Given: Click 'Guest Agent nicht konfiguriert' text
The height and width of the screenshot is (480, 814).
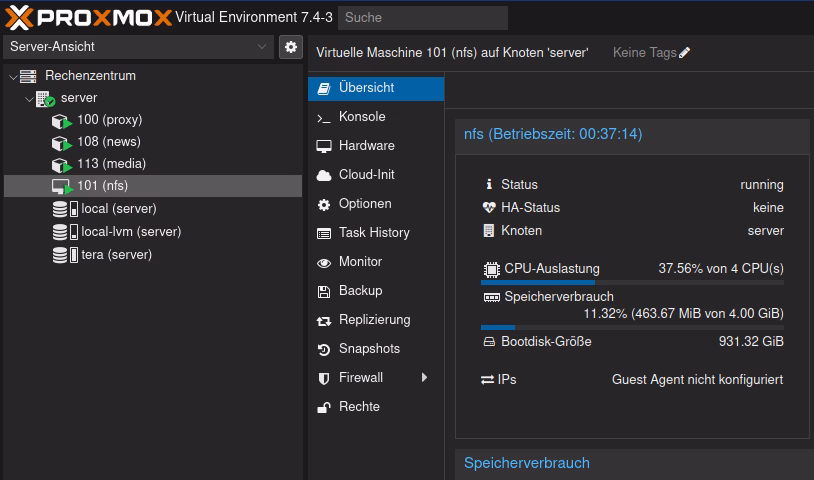Looking at the screenshot, I should click(697, 380).
